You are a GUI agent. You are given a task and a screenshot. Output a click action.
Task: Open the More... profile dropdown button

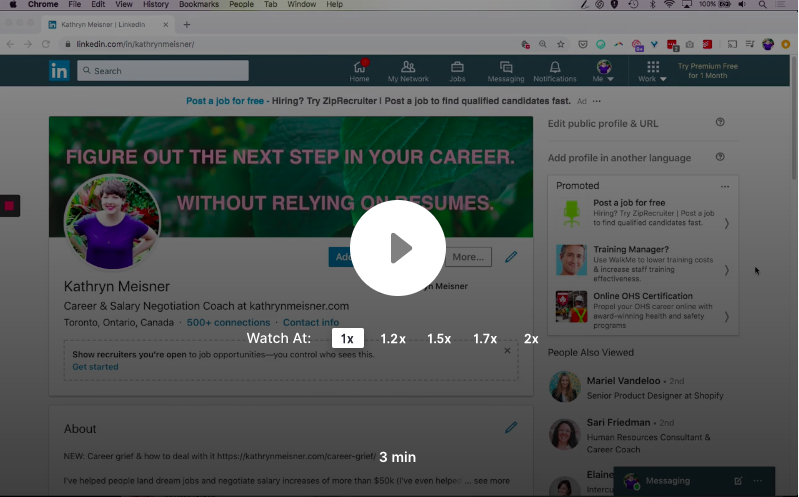[468, 257]
